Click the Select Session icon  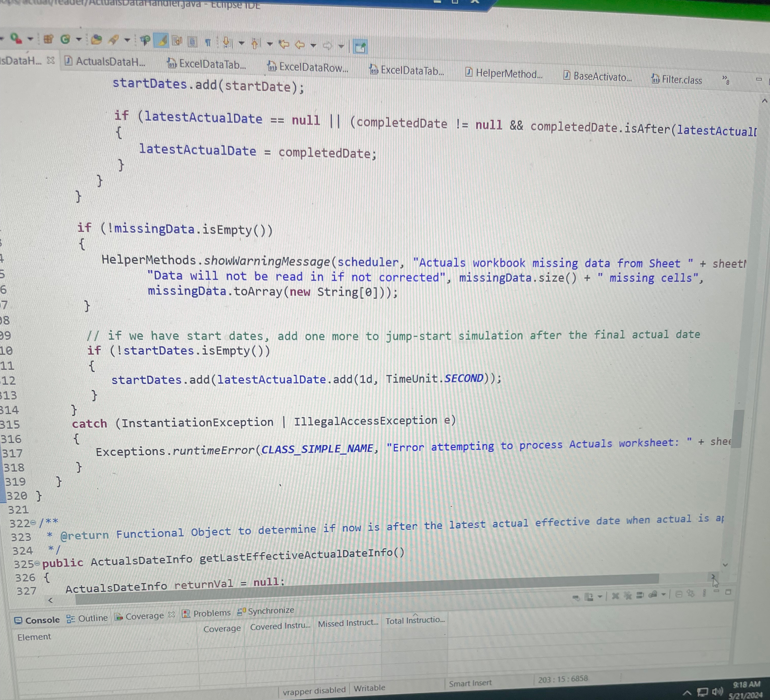pyautogui.click(x=653, y=594)
